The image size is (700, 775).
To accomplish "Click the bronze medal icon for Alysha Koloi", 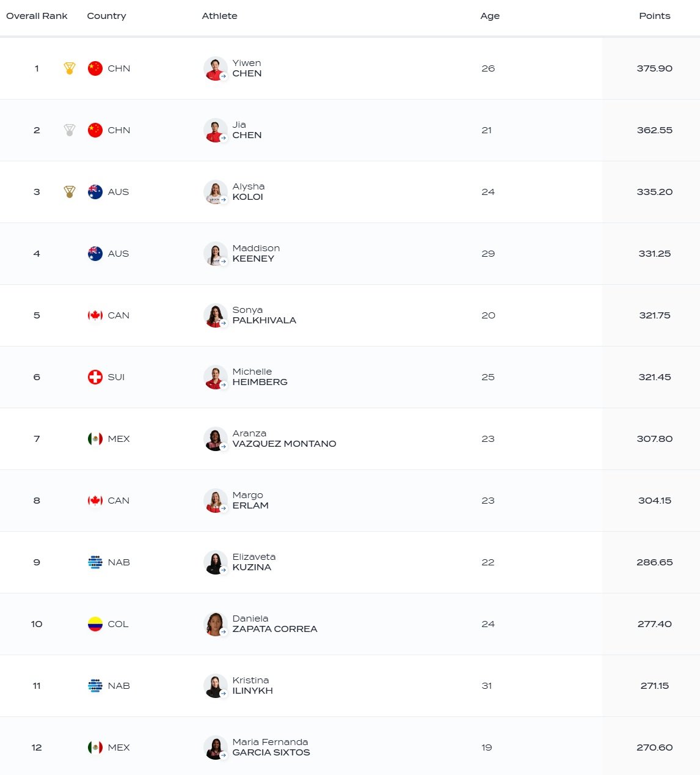I will 70,192.
